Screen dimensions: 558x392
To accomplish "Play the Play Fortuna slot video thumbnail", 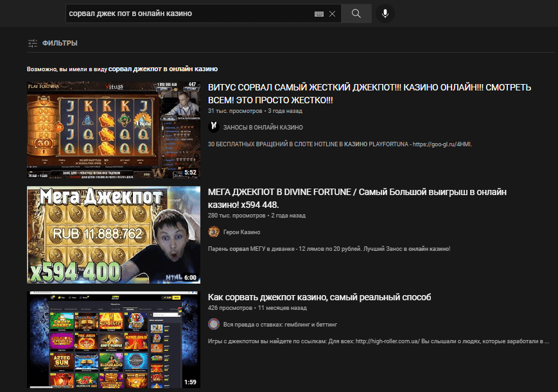I will click(113, 130).
